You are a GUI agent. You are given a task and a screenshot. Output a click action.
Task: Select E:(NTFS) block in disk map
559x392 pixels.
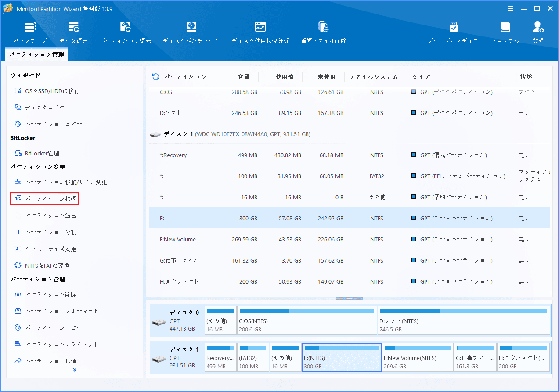pos(342,357)
